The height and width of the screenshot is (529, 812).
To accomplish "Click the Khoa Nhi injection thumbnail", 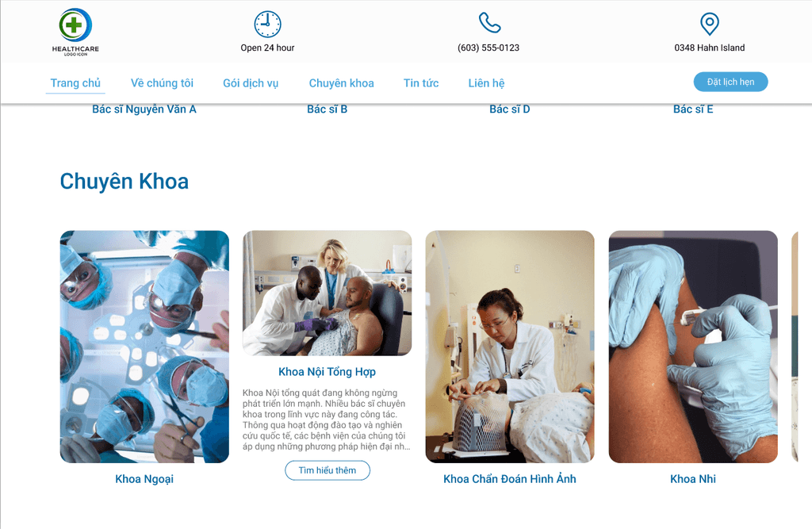I will pyautogui.click(x=693, y=347).
